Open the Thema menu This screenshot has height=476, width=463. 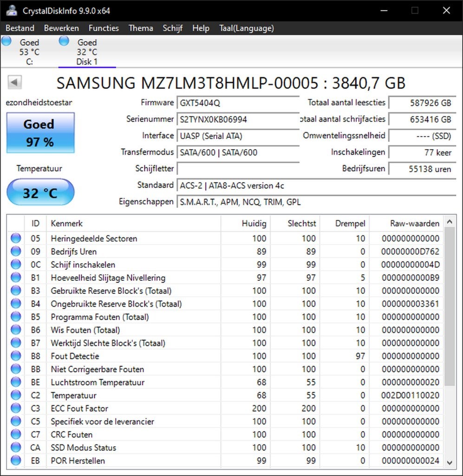pyautogui.click(x=141, y=28)
